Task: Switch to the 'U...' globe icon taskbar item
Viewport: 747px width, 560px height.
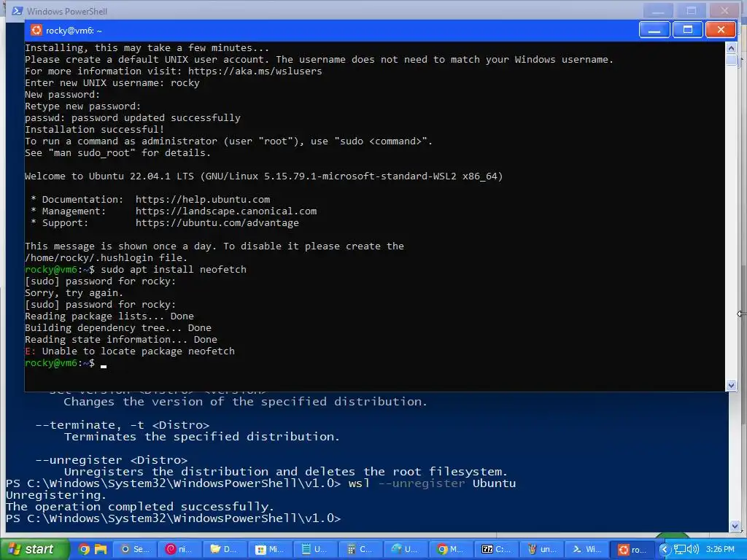Action: tap(406, 549)
